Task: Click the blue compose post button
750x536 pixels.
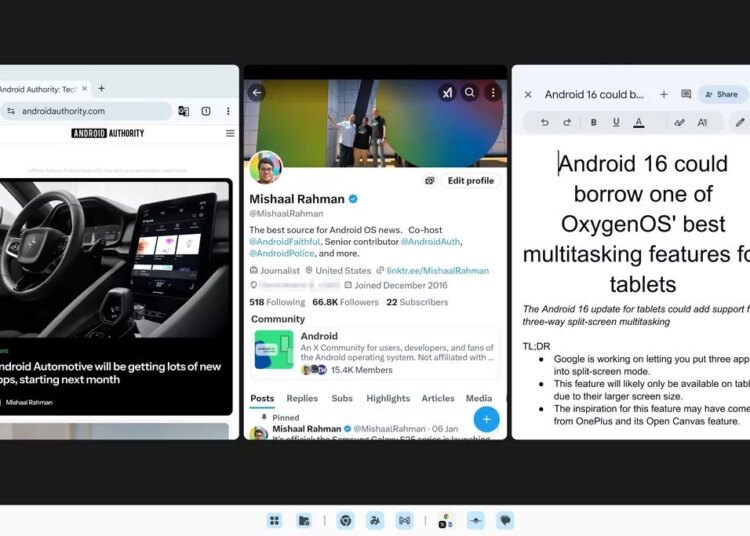Action: point(486,419)
